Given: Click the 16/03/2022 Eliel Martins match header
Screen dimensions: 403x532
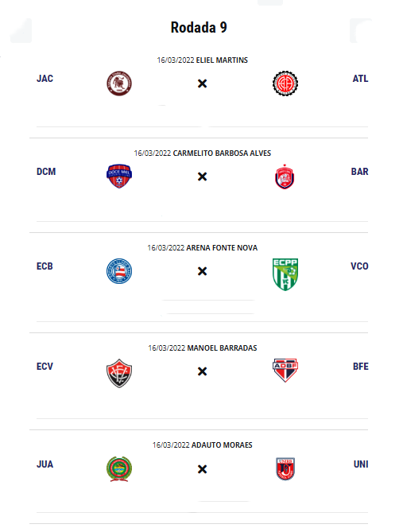Looking at the screenshot, I should click(202, 60).
